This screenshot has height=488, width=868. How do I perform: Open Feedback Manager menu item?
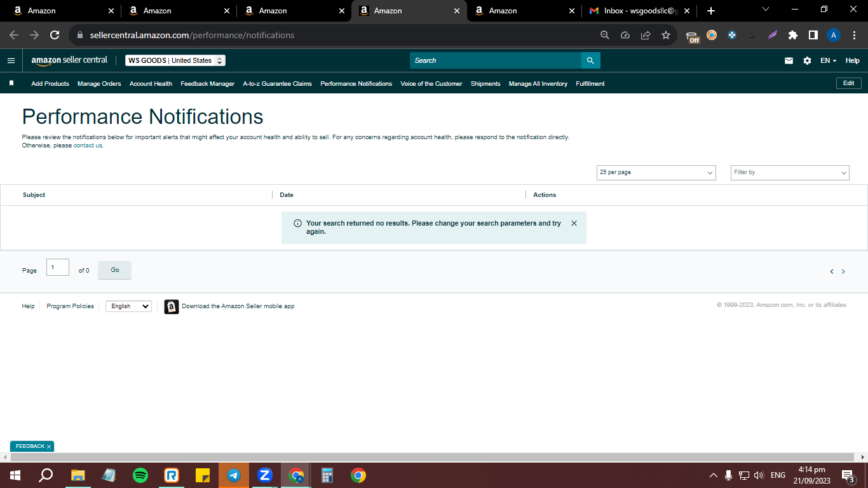pyautogui.click(x=207, y=83)
